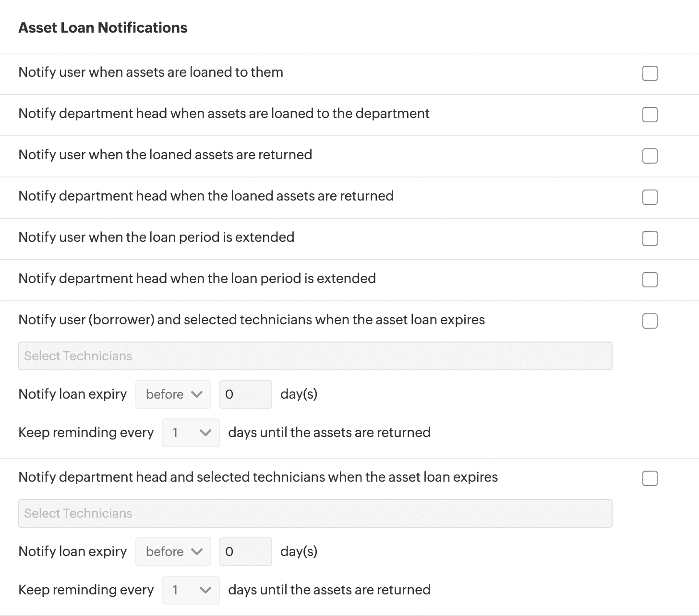Expand reminder interval dropdown in department head section
699x616 pixels.
point(191,590)
